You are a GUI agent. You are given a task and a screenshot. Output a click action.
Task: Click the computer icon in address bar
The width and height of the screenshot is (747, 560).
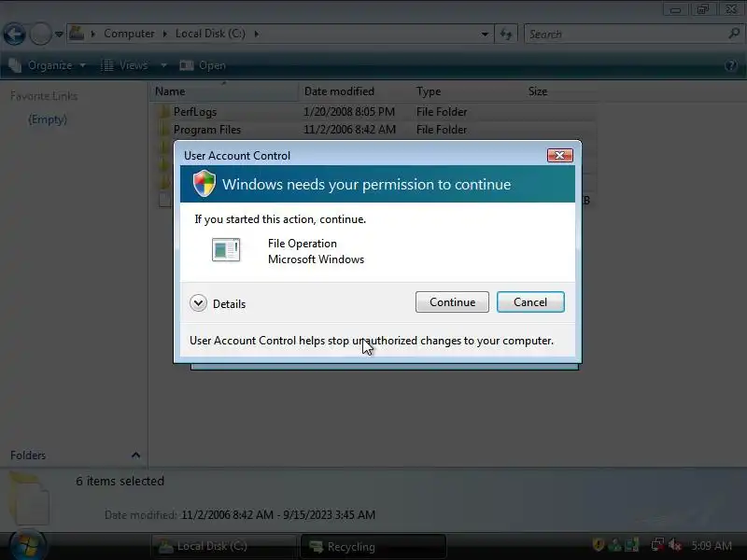77,34
